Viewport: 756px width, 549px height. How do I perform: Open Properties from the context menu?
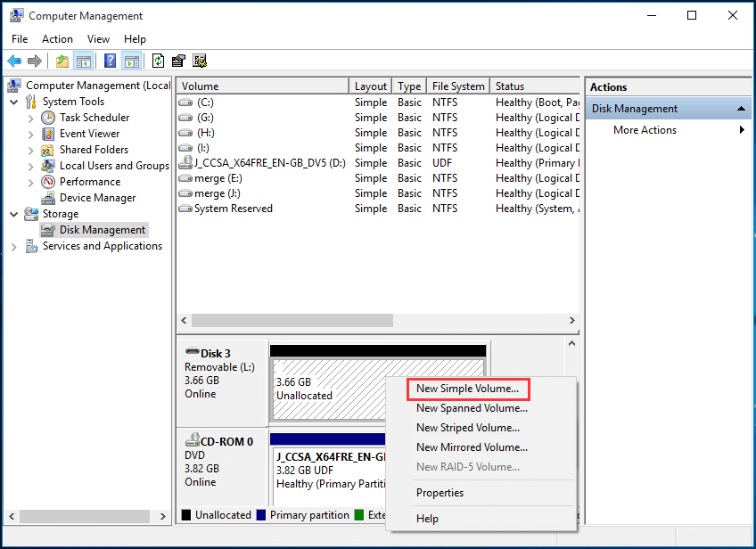coord(440,492)
